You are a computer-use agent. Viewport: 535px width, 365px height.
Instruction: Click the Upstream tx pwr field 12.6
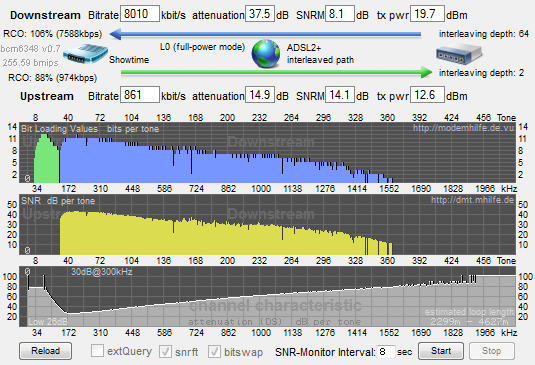427,95
